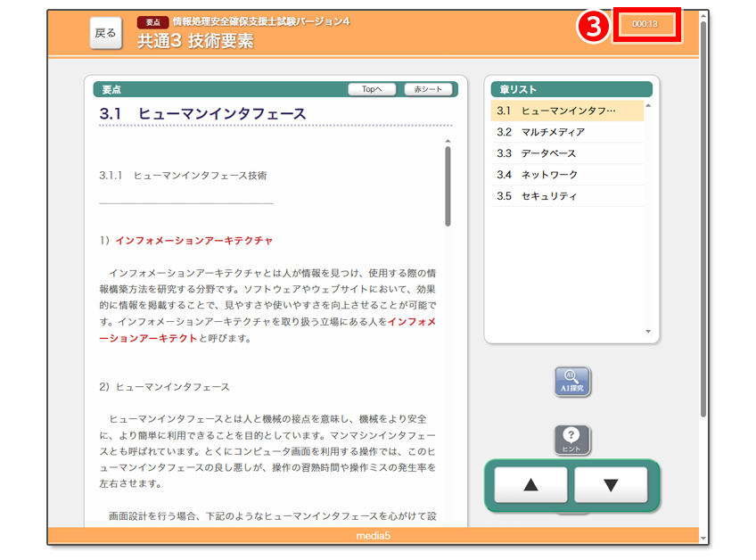The height and width of the screenshot is (560, 756).
Task: Click the page scrollbar down arrow
Action: 704,539
